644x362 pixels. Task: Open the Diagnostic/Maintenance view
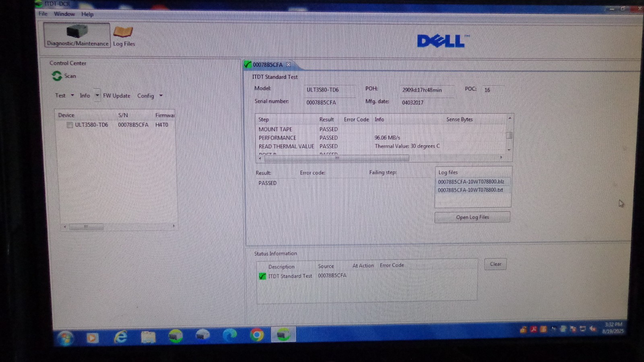point(77,35)
